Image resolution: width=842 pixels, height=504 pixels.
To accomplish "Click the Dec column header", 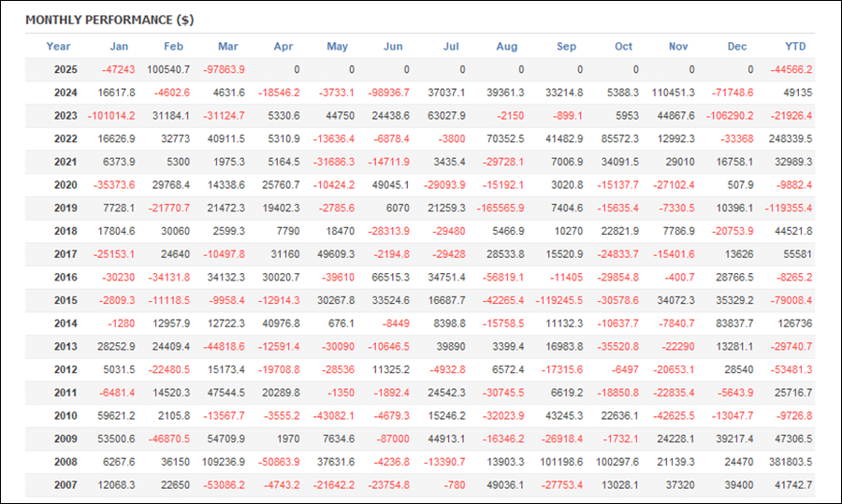I will [737, 46].
